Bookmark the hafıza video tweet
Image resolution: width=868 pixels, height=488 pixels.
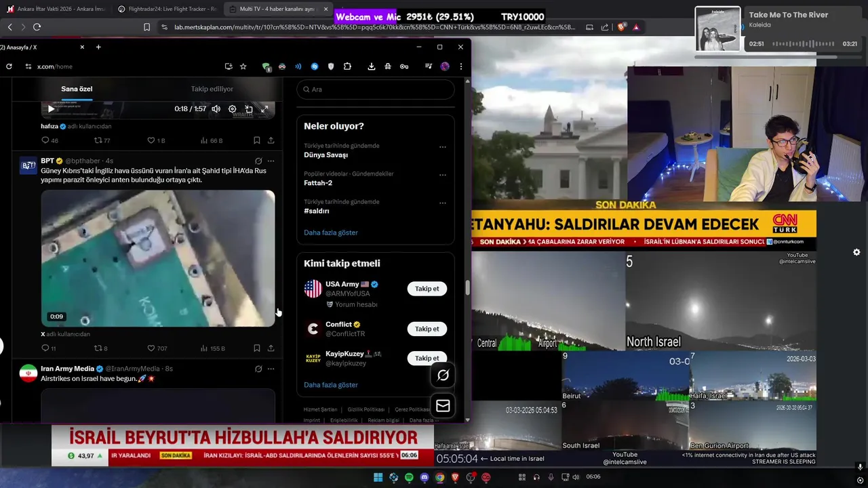pos(256,140)
